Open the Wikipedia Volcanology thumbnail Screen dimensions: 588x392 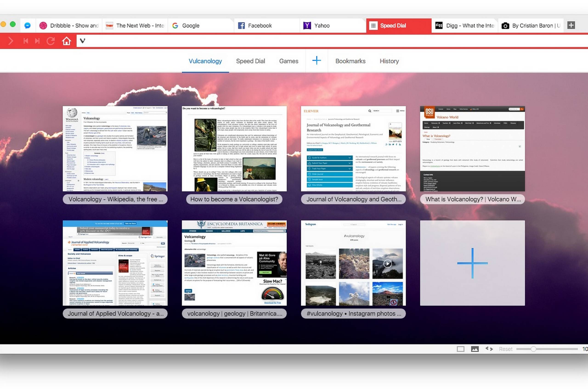coord(115,149)
